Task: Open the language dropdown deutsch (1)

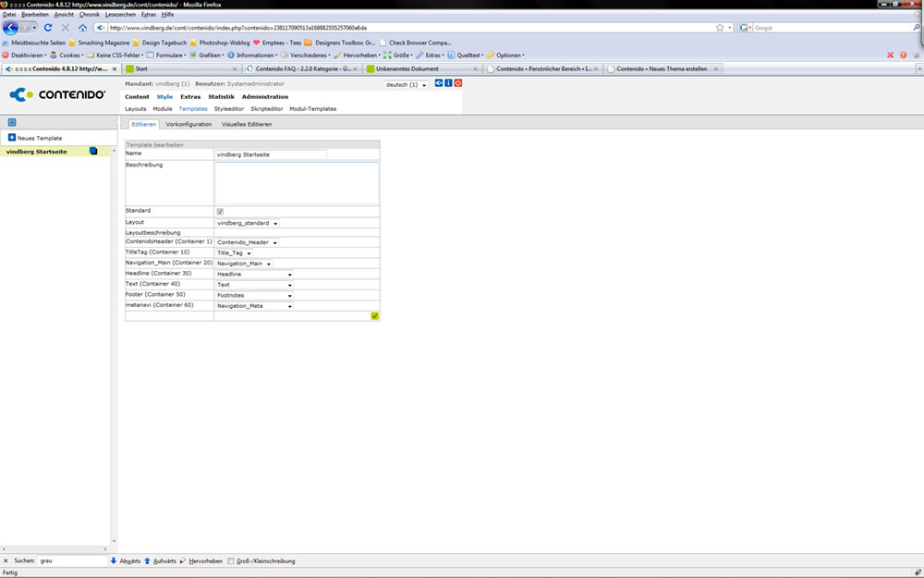Action: click(x=406, y=85)
